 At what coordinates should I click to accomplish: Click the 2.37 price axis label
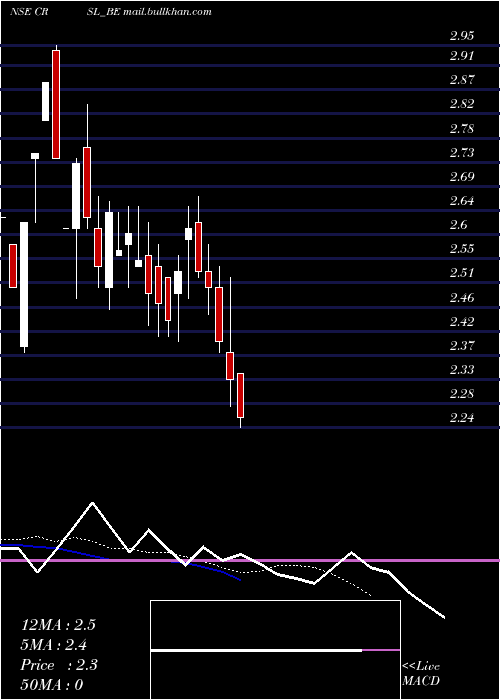462,346
